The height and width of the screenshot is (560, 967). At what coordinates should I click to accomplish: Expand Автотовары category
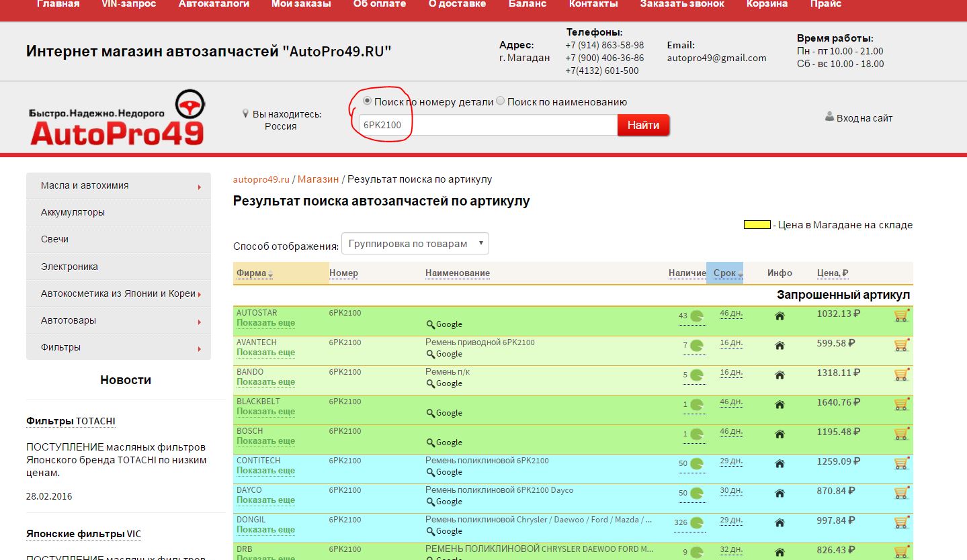point(118,320)
